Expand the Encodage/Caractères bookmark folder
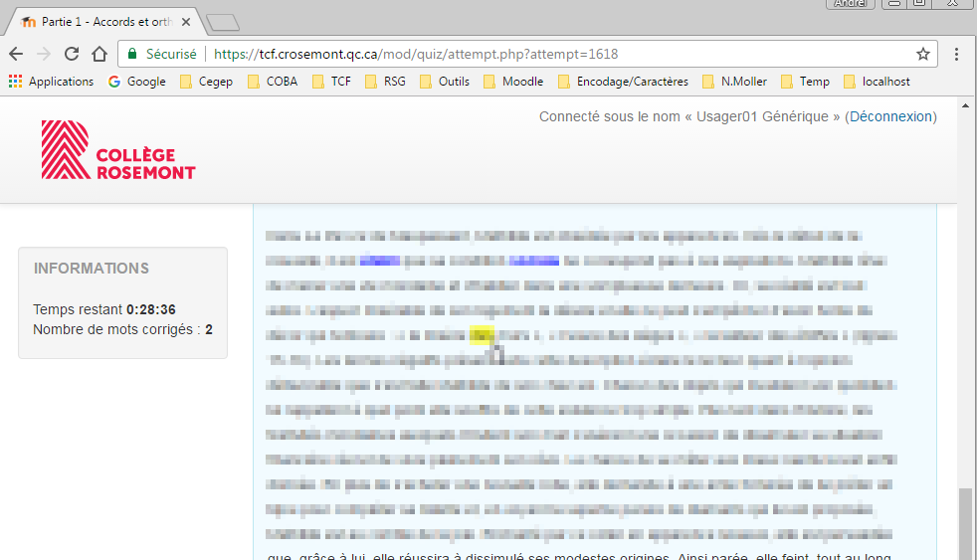The width and height of the screenshot is (977, 560). click(x=622, y=82)
